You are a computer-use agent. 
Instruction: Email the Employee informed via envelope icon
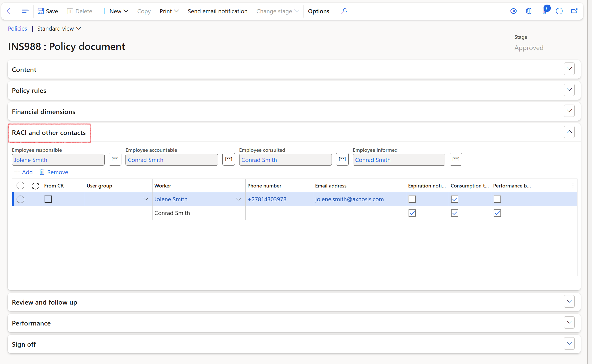tap(456, 159)
